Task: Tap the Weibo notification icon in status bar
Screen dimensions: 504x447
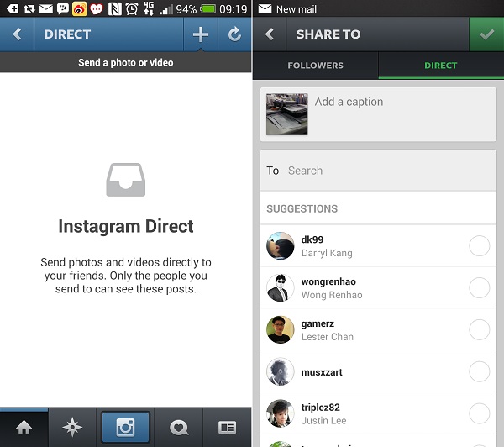Action: pyautogui.click(x=80, y=8)
